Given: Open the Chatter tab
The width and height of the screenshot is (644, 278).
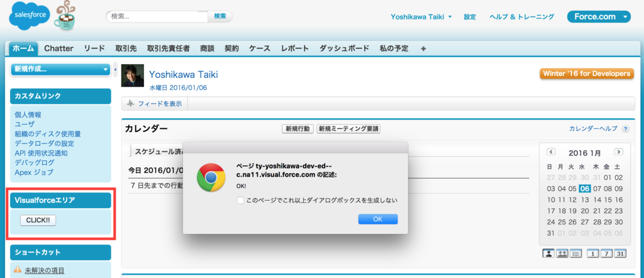Looking at the screenshot, I should tap(58, 48).
